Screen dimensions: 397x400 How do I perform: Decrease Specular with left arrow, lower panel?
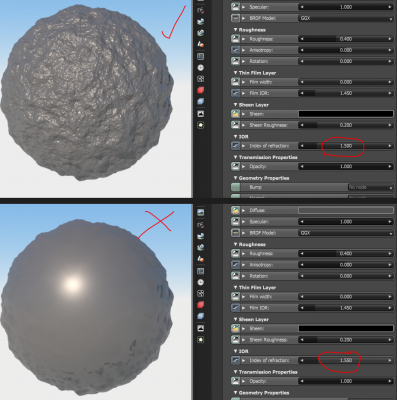[302, 221]
